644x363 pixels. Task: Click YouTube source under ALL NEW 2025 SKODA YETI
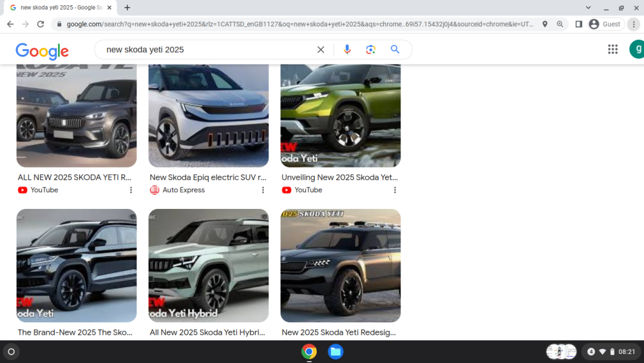click(38, 190)
